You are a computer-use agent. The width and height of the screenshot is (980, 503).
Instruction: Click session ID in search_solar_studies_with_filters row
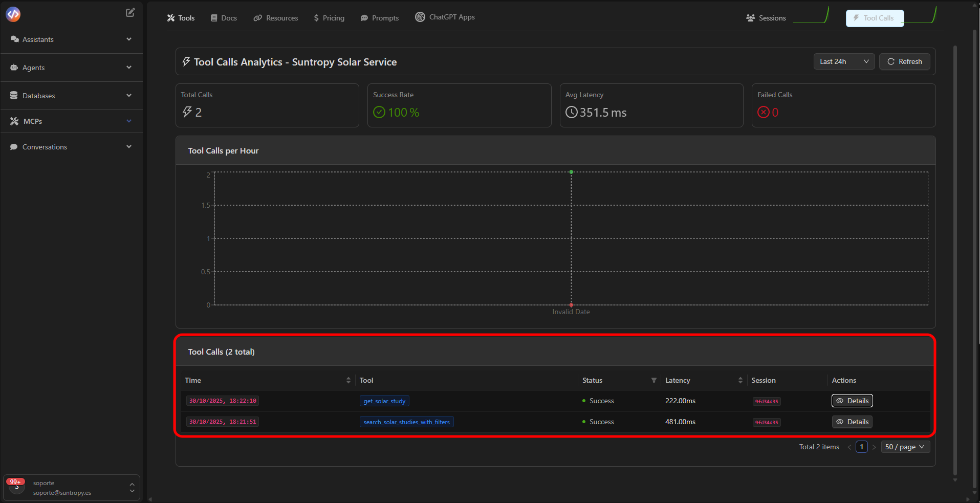[767, 422]
